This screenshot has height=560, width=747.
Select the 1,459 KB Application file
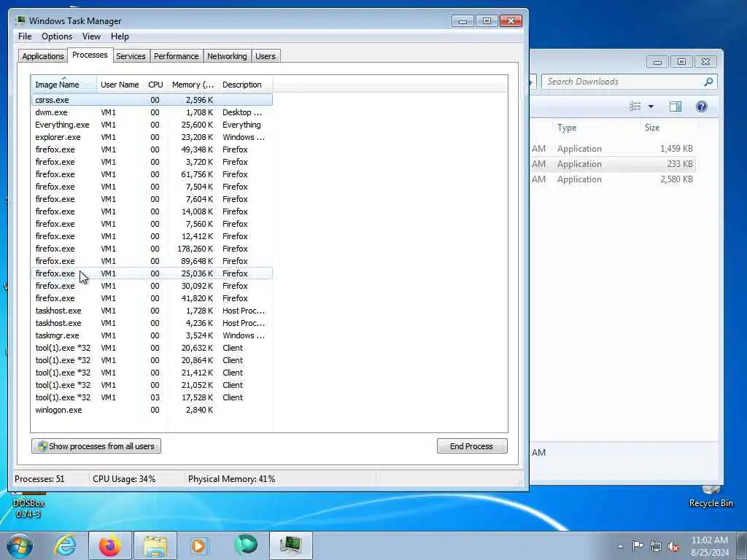point(613,149)
